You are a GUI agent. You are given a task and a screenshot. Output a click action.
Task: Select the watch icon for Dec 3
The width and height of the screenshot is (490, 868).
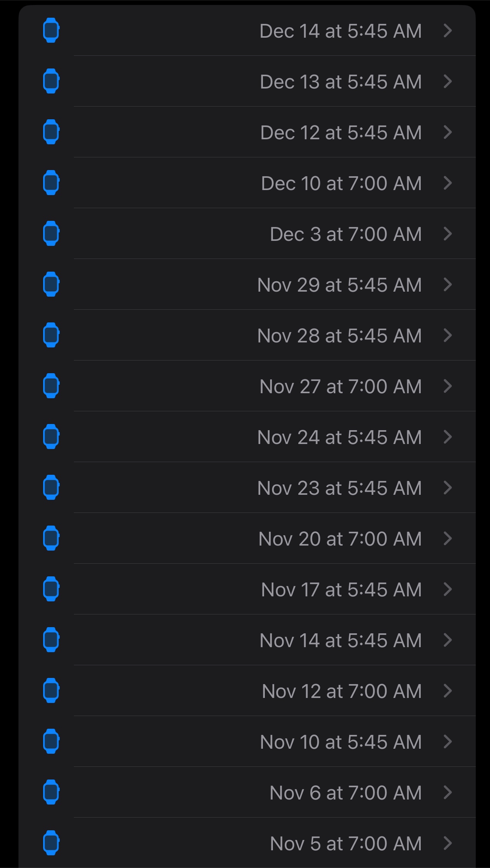51,234
